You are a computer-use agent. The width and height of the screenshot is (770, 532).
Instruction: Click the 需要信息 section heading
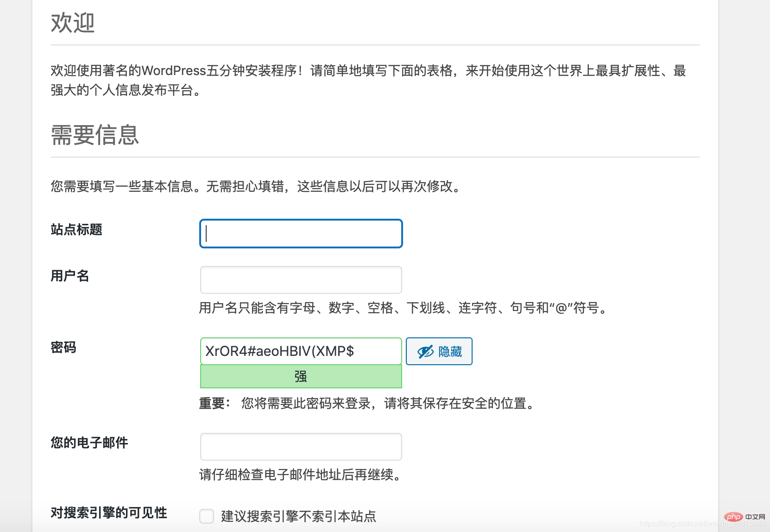[95, 135]
